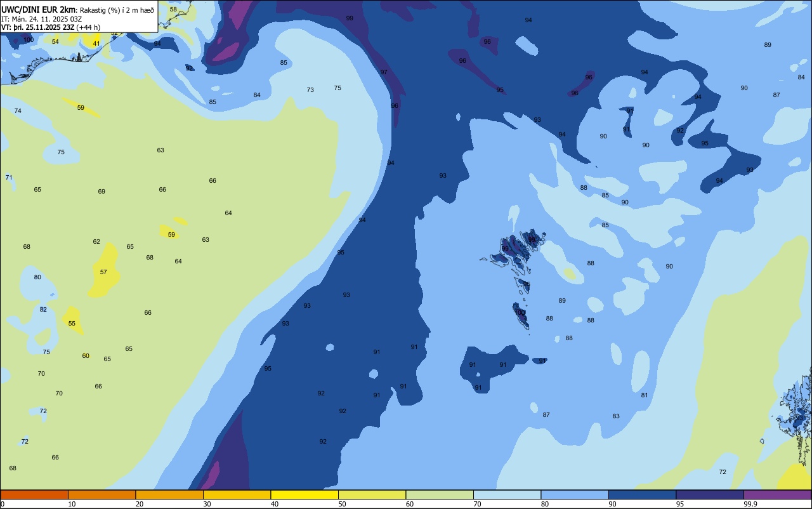The image size is (812, 509).
Task: Click the dark blue 90–95 legend swatch
Action: click(x=642, y=494)
